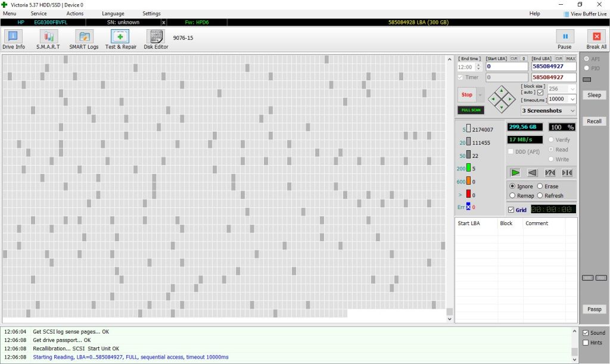The width and height of the screenshot is (610, 364).
Task: Click the Sleep button
Action: pyautogui.click(x=594, y=95)
